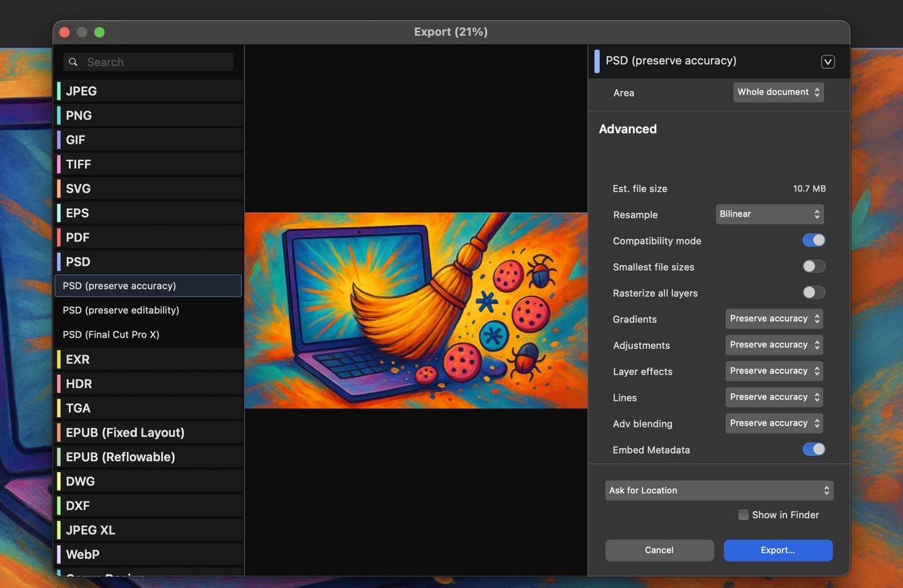This screenshot has width=903, height=588.
Task: Check the Show in Finder box
Action: point(744,514)
